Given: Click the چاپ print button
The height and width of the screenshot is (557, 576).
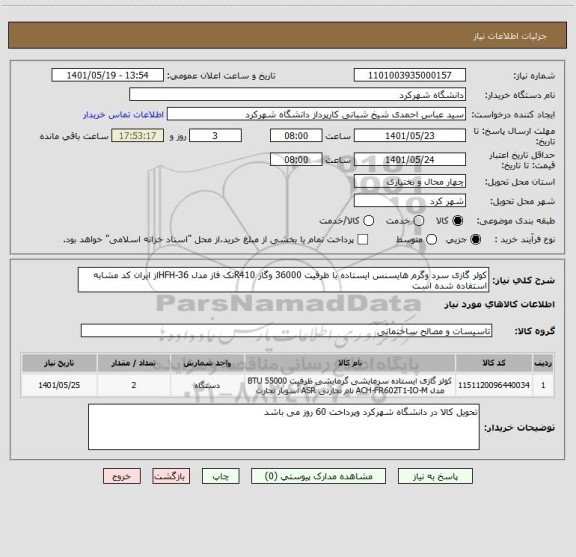Looking at the screenshot, I should click(220, 476).
